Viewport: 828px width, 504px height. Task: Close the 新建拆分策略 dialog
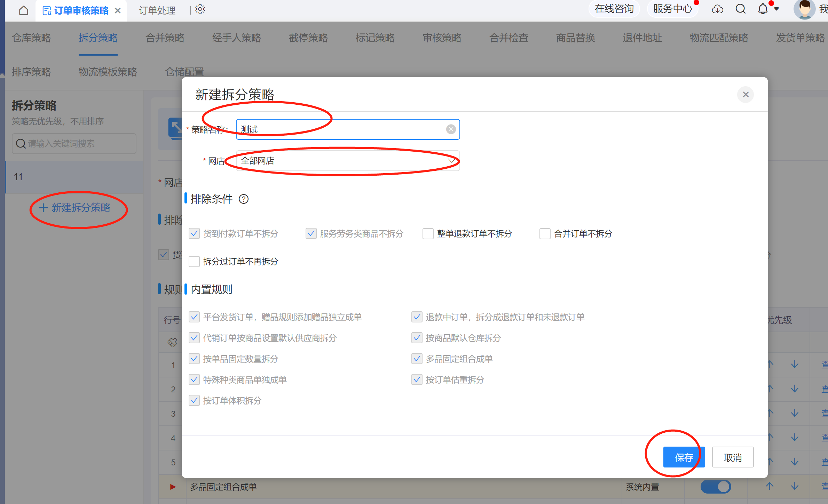click(746, 95)
